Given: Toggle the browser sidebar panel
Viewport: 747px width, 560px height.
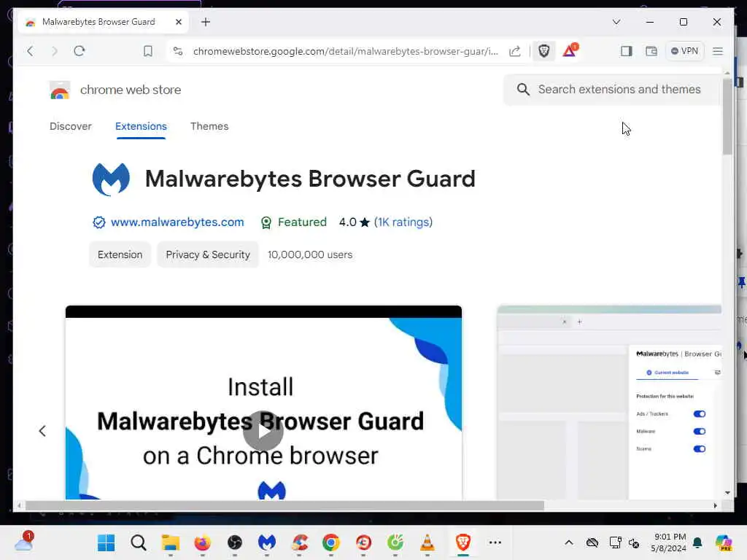Looking at the screenshot, I should pyautogui.click(x=627, y=51).
